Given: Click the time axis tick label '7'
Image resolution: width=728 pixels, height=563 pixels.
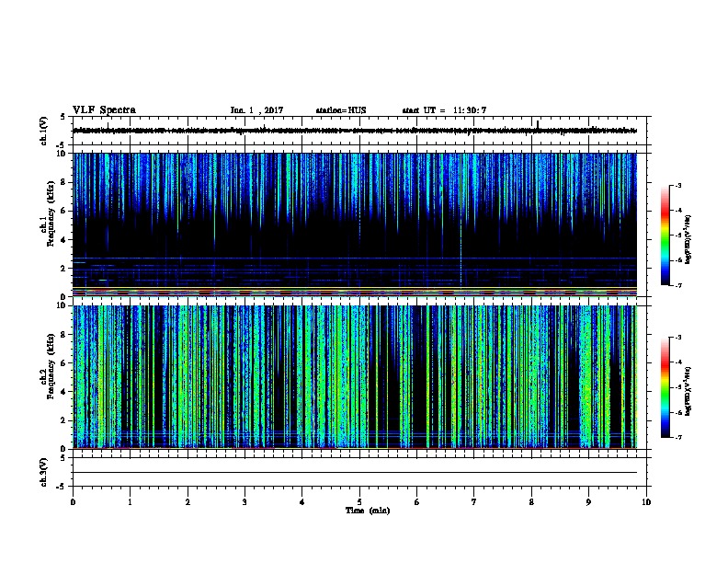Looking at the screenshot, I should click(474, 501).
